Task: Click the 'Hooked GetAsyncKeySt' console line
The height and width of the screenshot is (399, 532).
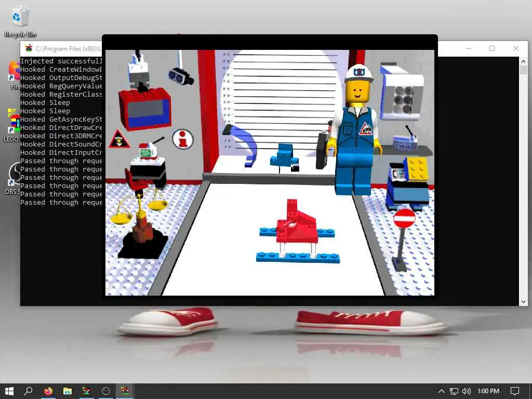Action: [x=61, y=119]
